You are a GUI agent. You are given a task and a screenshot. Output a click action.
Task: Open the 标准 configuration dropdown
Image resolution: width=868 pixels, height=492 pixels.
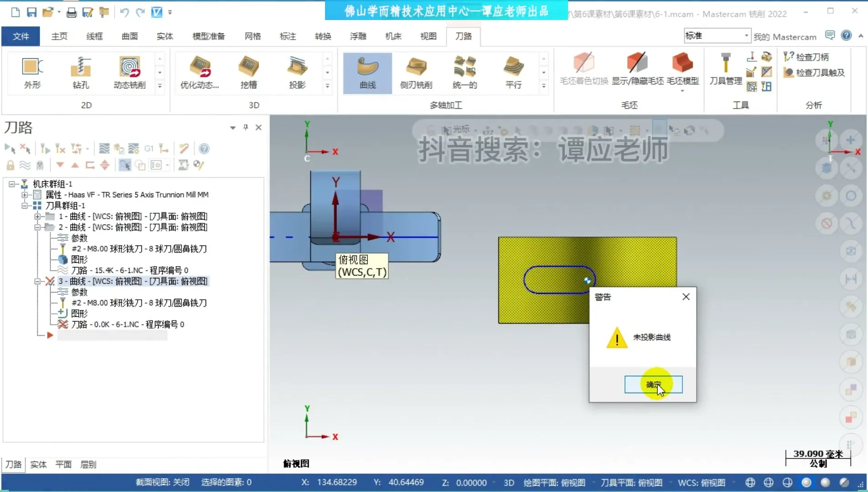coord(746,35)
